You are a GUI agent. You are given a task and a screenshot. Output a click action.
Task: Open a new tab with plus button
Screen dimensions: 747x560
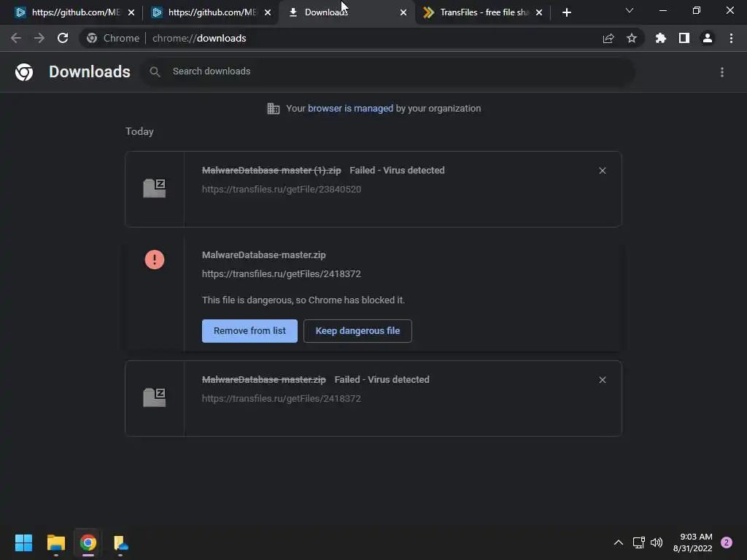[x=566, y=12]
